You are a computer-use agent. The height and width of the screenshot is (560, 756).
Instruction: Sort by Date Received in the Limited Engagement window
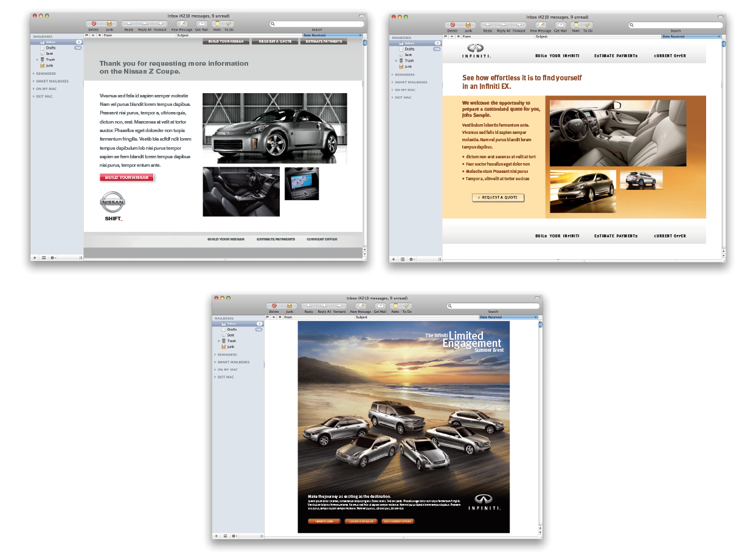tap(508, 317)
